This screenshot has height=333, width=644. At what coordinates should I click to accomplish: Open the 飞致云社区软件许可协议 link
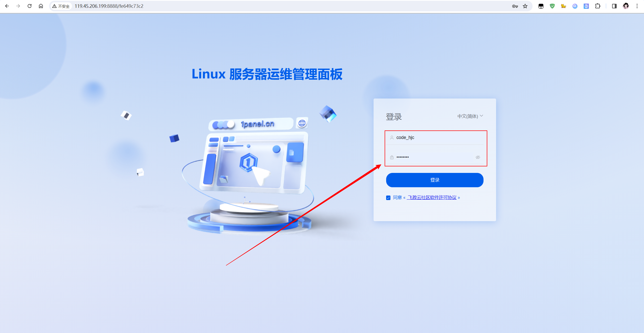[x=432, y=198]
